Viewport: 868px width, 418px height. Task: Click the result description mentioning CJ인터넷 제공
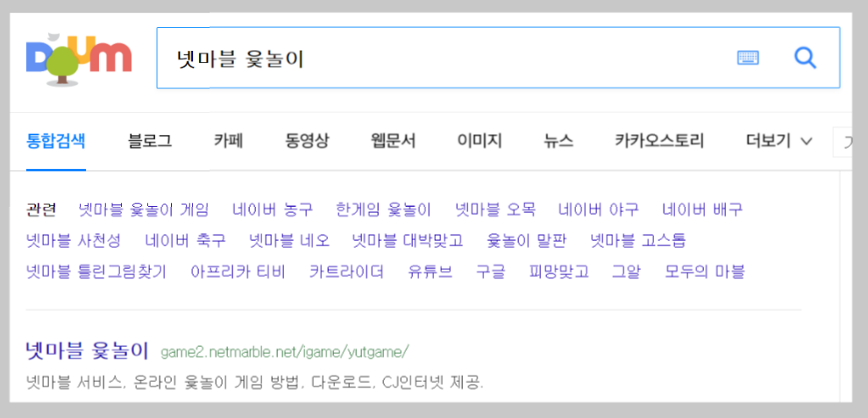(x=254, y=382)
